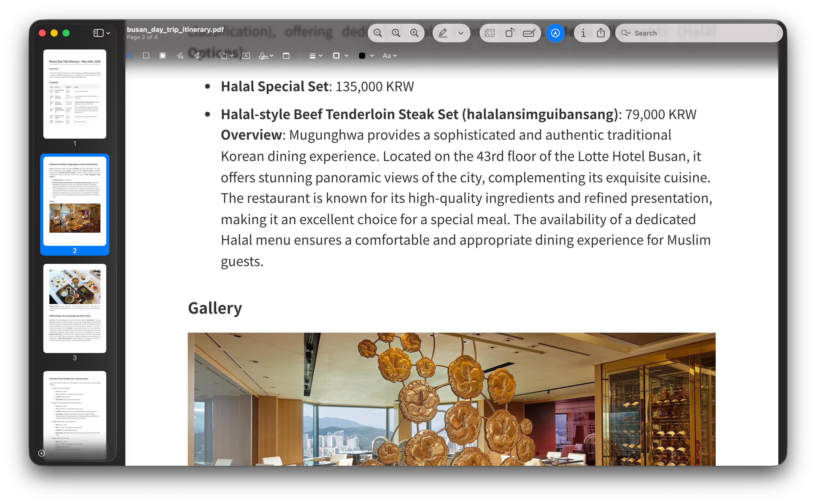Toggle the Markup toolbar button
Screen dimensions: 816x504
pyautogui.click(x=556, y=33)
